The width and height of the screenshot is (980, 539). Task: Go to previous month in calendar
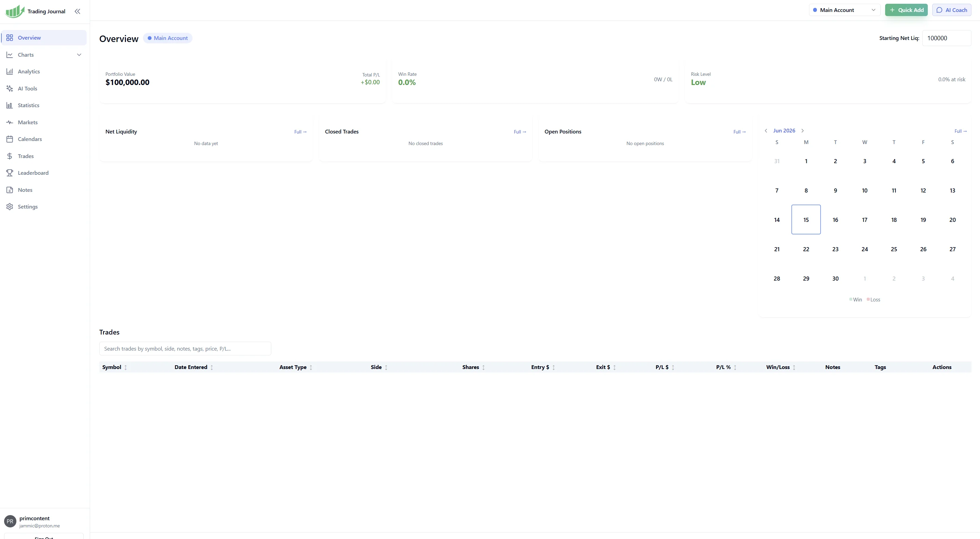[766, 130]
